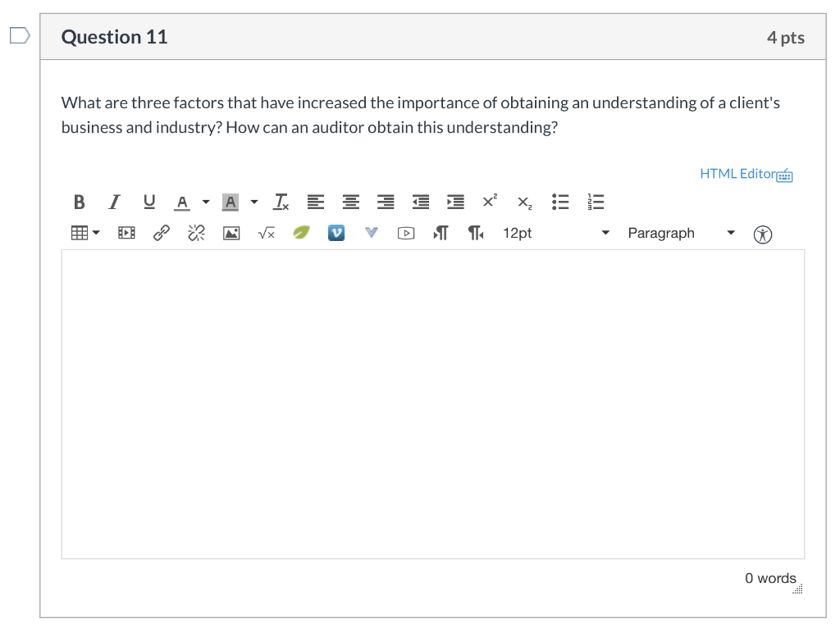Screen dimensions: 840x637
Task: Decrease indent of the paragraph
Action: coord(421,202)
